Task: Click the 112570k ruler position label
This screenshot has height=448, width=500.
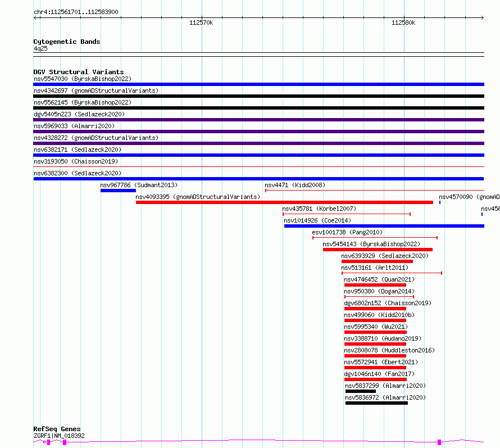Action: 201,22
